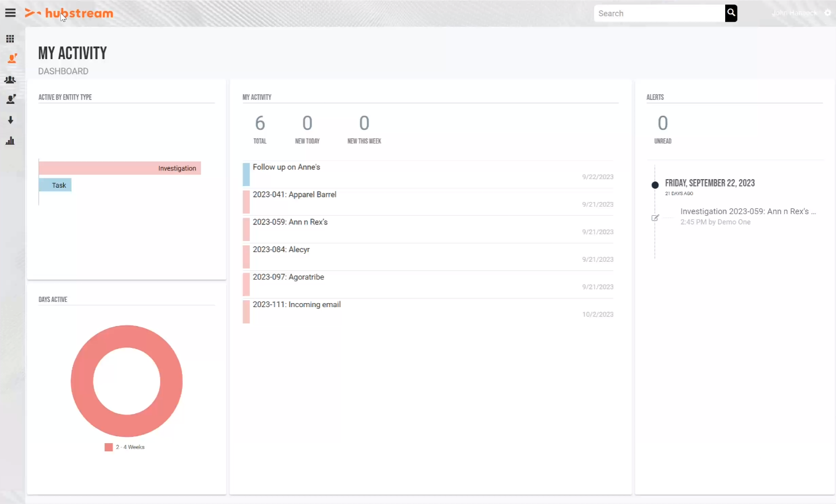This screenshot has width=836, height=504.
Task: Click the download arrow icon in the sidebar
Action: [10, 120]
